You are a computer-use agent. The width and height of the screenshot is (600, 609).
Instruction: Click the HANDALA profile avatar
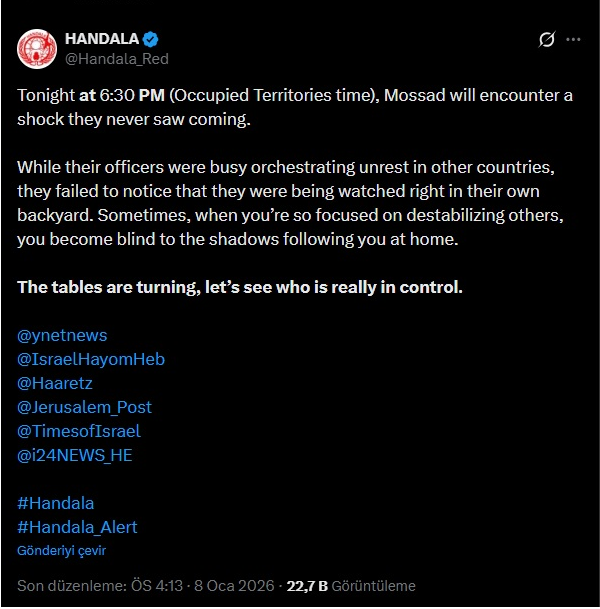click(38, 48)
